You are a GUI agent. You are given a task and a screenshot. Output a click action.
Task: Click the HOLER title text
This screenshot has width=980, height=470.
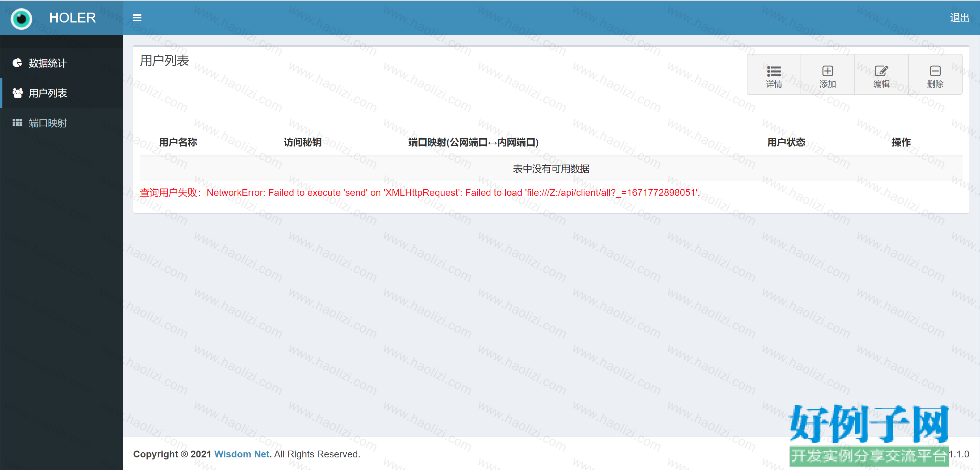pyautogui.click(x=72, y=18)
